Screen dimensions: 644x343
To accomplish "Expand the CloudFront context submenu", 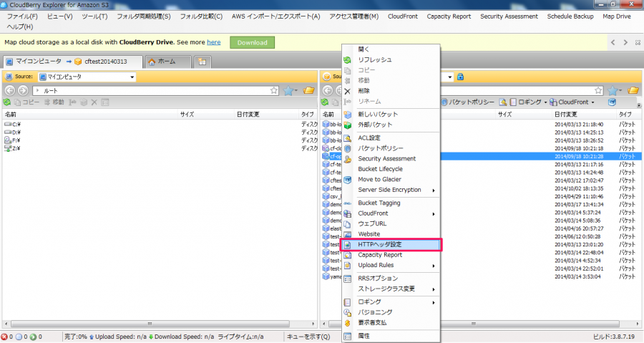I will 434,213.
